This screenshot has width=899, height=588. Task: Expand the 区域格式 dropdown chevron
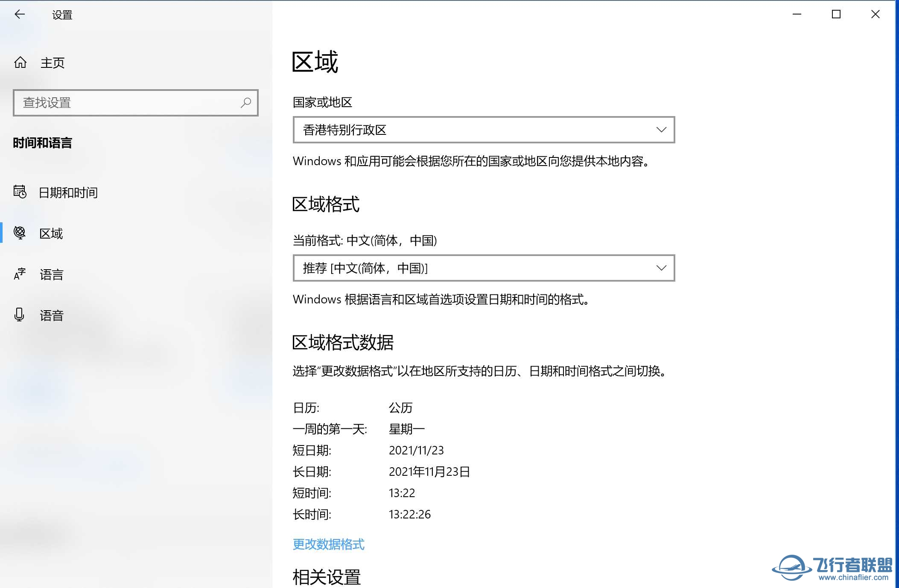click(661, 268)
